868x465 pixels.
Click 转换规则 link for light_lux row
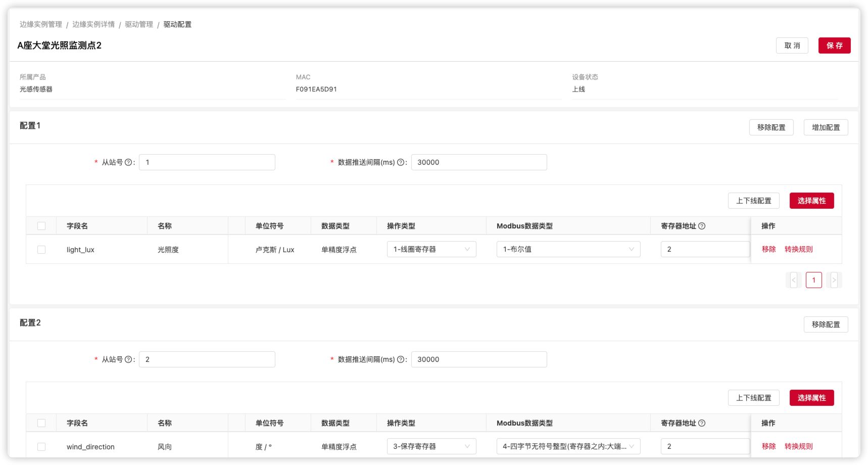(x=798, y=249)
